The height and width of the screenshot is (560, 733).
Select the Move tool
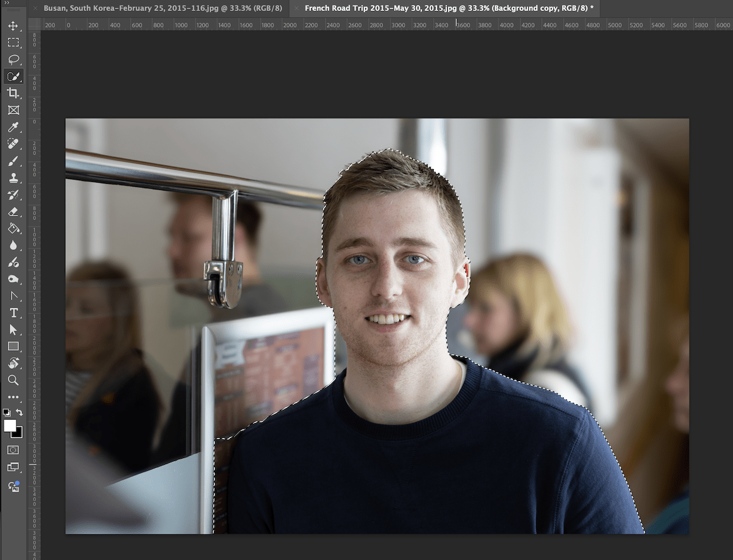pos(13,26)
